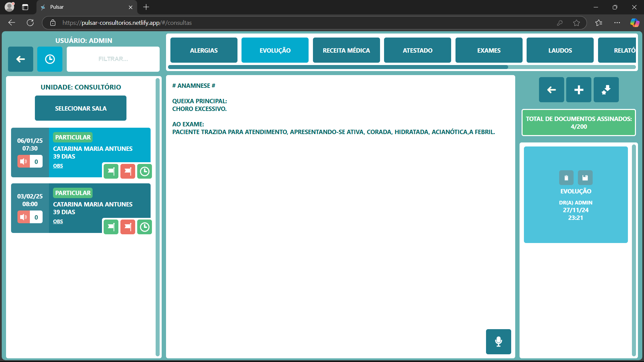The image size is (644, 362).
Task: Click the call counter 0 on 06/01/25 appointment
Action: click(x=36, y=162)
